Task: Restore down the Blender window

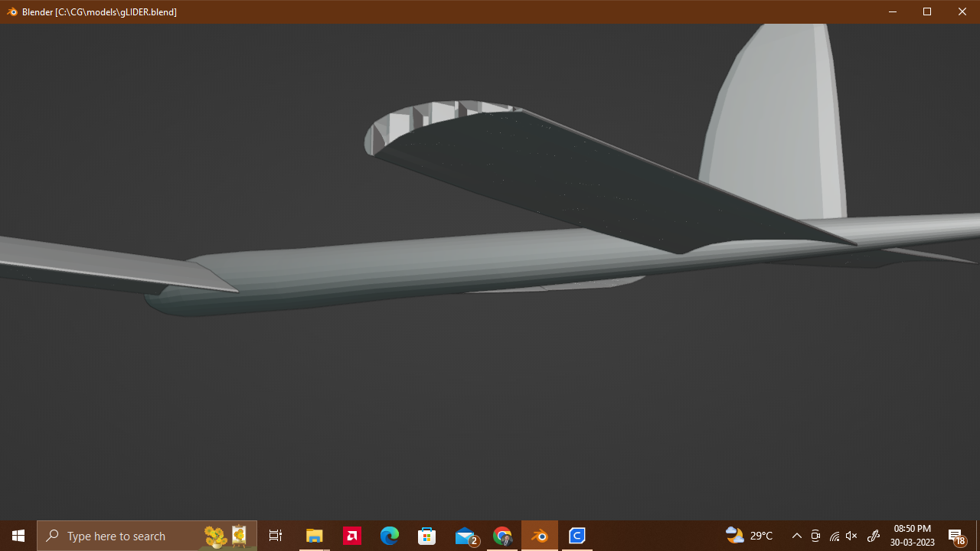Action: click(927, 11)
